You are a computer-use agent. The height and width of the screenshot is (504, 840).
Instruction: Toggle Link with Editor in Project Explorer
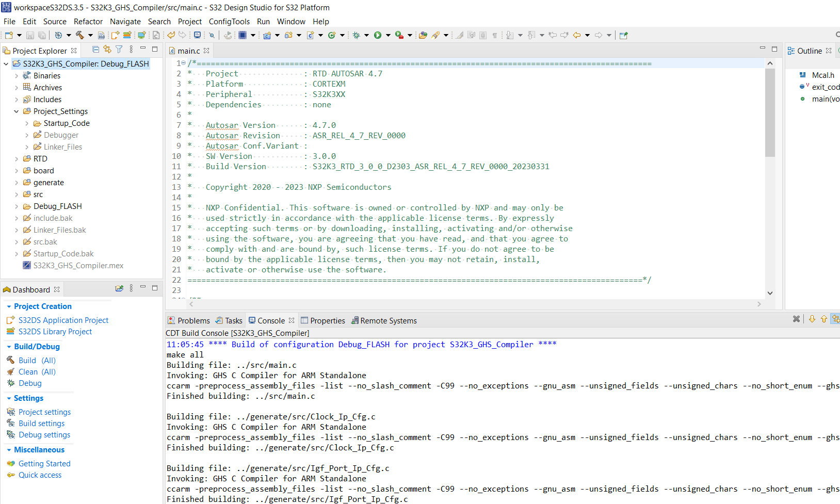tap(107, 50)
